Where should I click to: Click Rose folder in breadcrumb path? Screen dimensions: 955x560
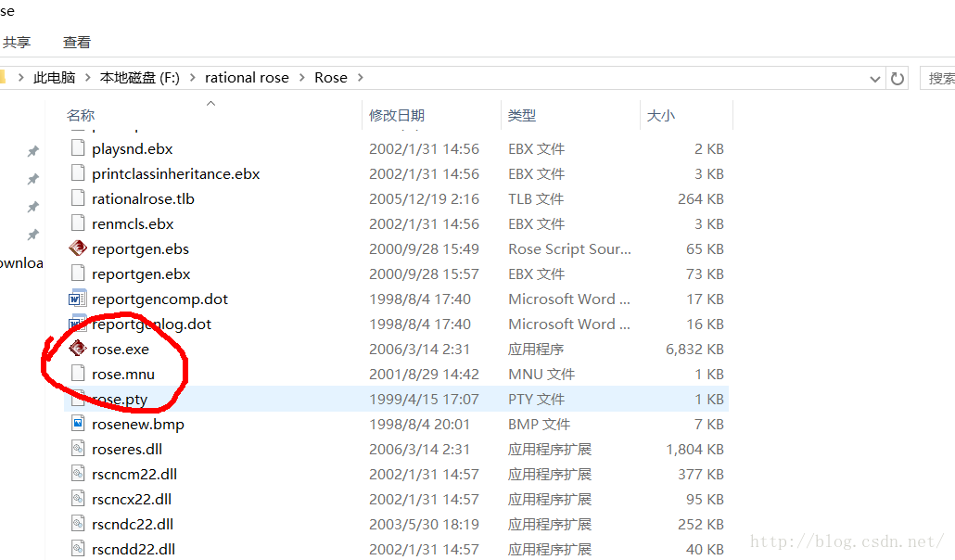click(x=331, y=77)
